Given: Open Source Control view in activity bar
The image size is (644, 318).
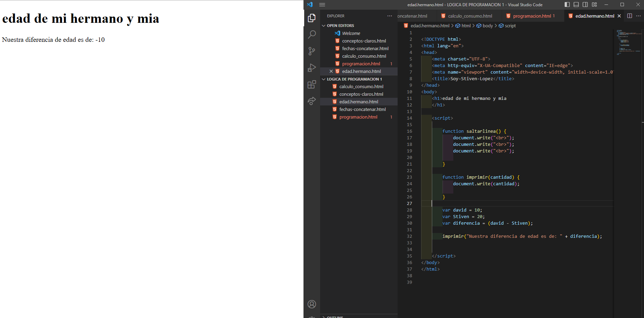Looking at the screenshot, I should click(312, 51).
